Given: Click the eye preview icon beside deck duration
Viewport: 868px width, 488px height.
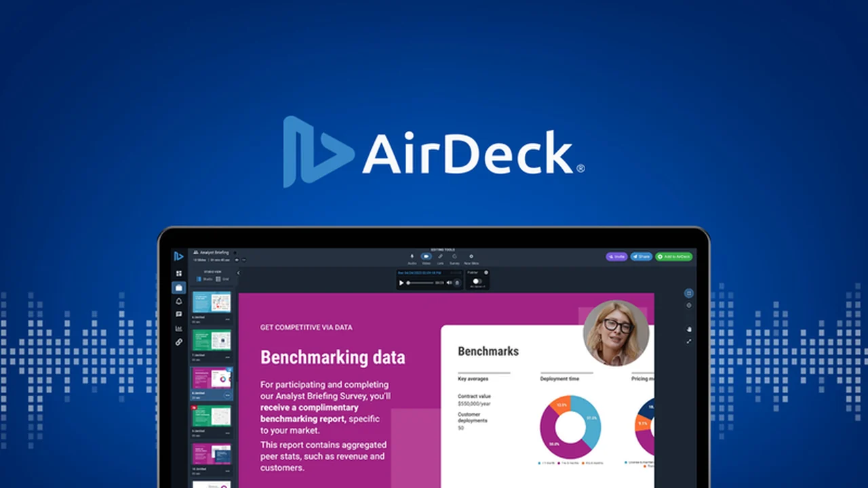Looking at the screenshot, I should tap(237, 260).
